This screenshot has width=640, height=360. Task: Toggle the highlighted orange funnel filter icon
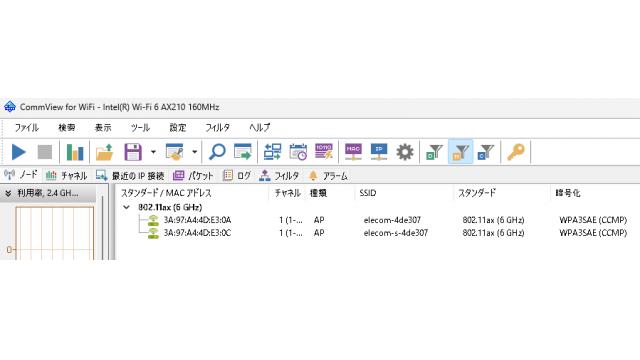460,152
